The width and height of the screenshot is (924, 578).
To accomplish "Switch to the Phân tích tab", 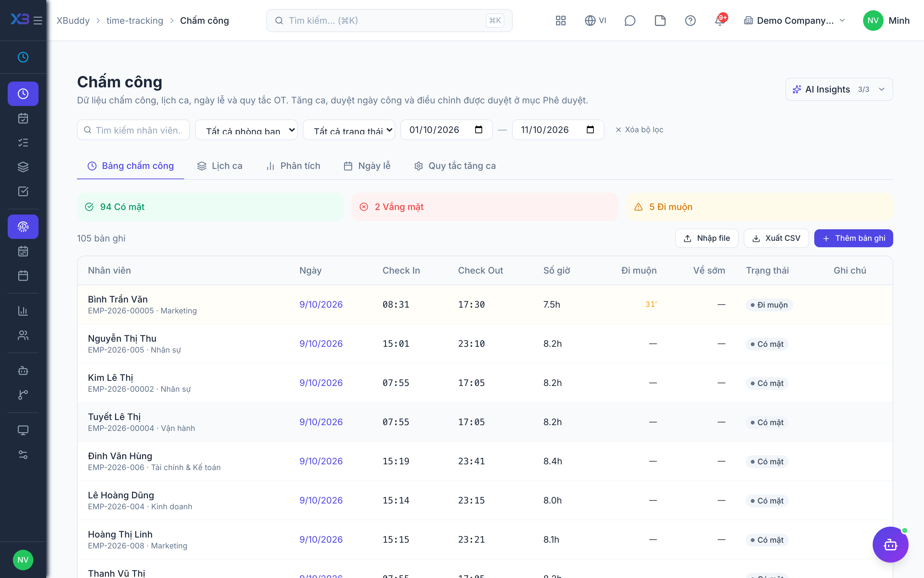I will pos(293,166).
